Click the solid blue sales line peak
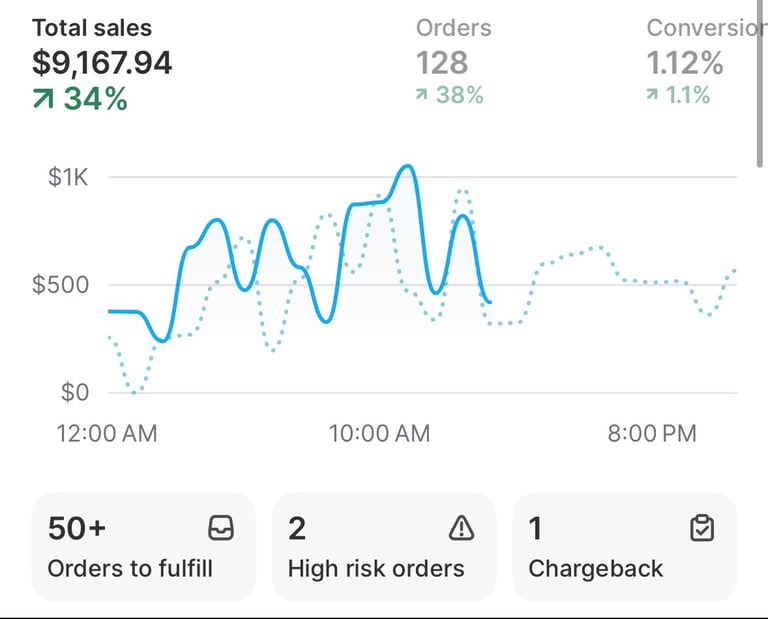 click(406, 167)
